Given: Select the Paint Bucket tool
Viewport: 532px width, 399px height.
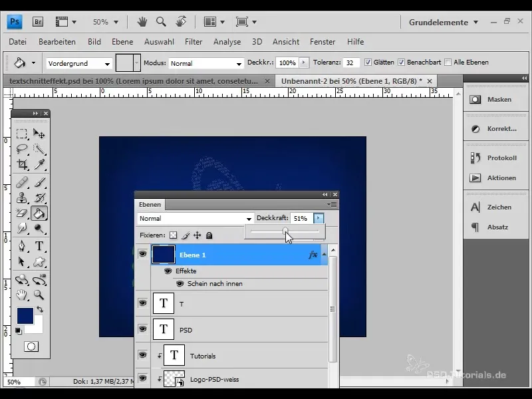Looking at the screenshot, I should coord(39,213).
